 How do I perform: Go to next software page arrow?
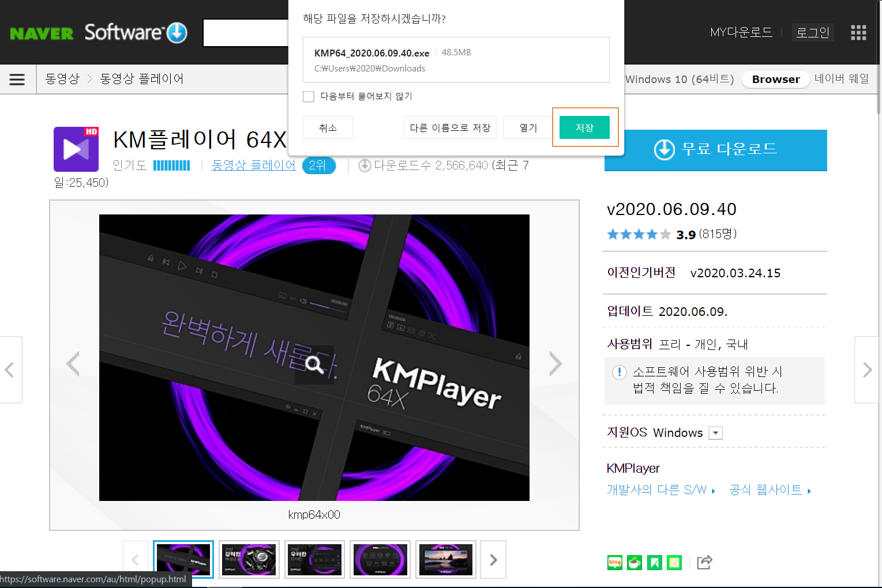click(867, 370)
